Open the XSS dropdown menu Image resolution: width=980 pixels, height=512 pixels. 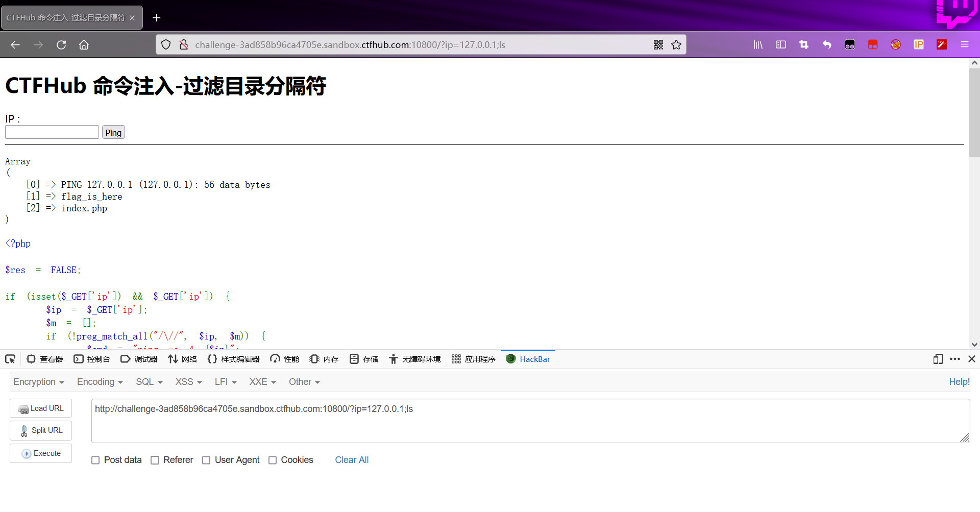tap(187, 382)
